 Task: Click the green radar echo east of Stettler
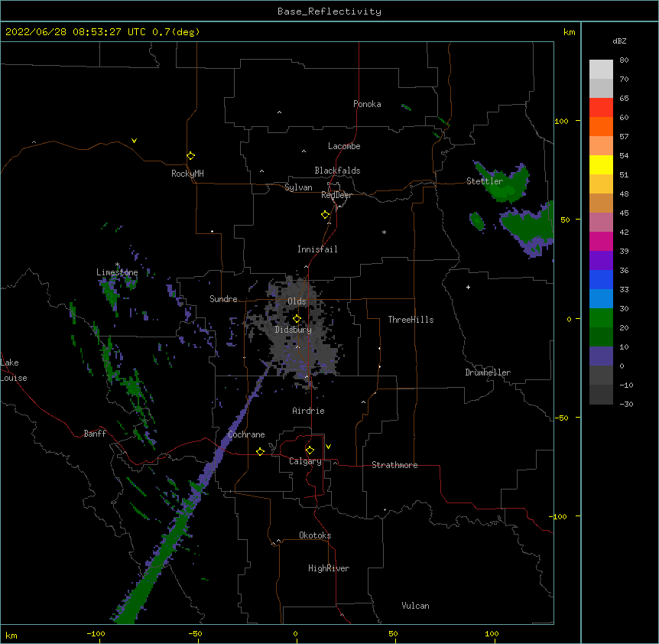pyautogui.click(x=506, y=185)
